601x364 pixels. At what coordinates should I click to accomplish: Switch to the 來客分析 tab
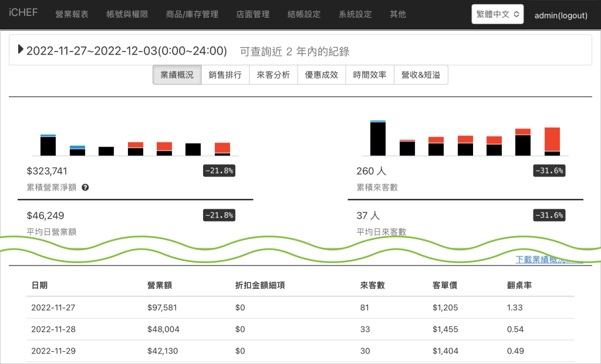point(274,75)
